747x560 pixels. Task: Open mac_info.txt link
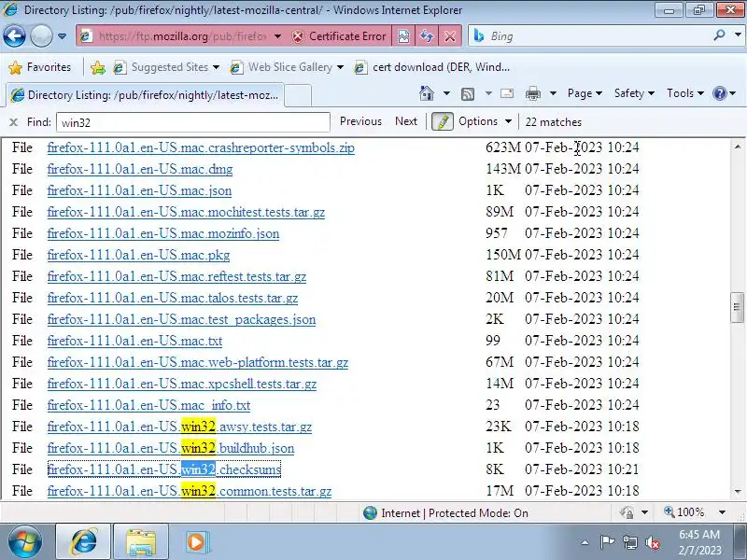point(148,405)
